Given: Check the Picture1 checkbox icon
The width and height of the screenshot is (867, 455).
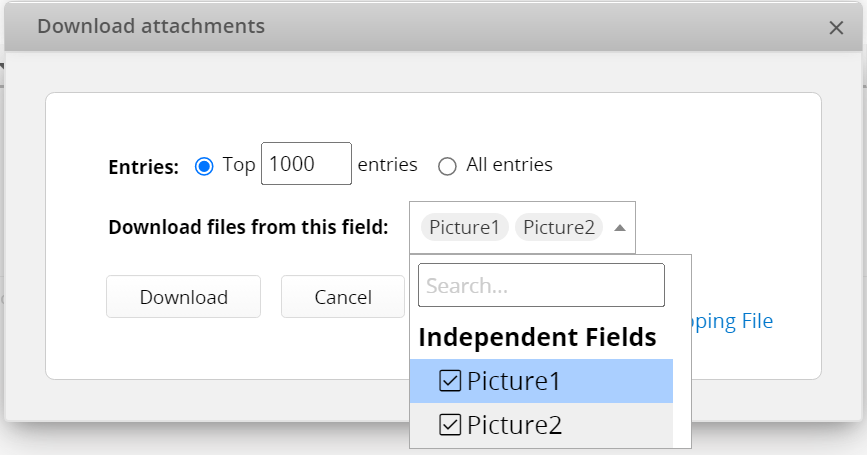Looking at the screenshot, I should 450,381.
